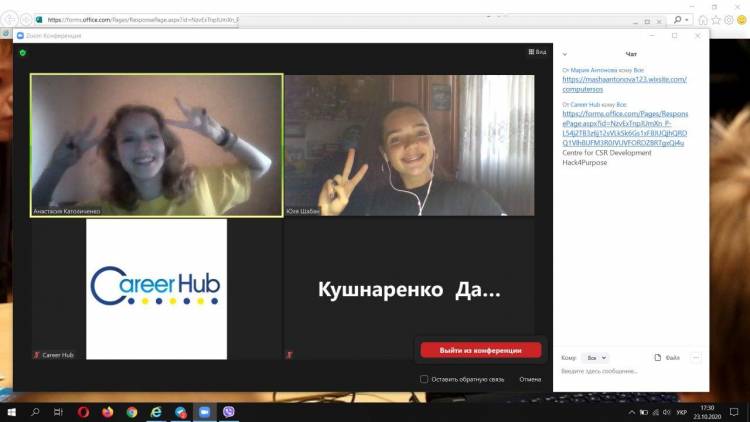Open Viber from the taskbar
Viewport: 750px width, 422px height.
230,411
